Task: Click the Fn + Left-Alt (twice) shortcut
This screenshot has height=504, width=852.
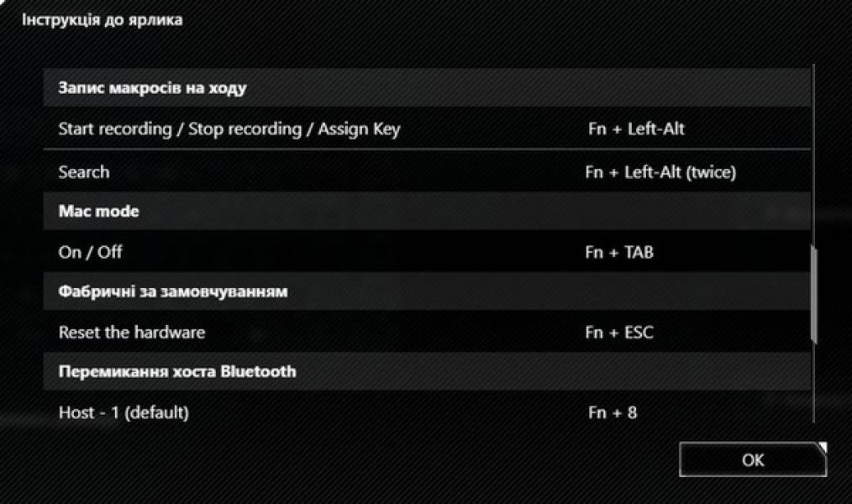Action: pyautogui.click(x=660, y=172)
